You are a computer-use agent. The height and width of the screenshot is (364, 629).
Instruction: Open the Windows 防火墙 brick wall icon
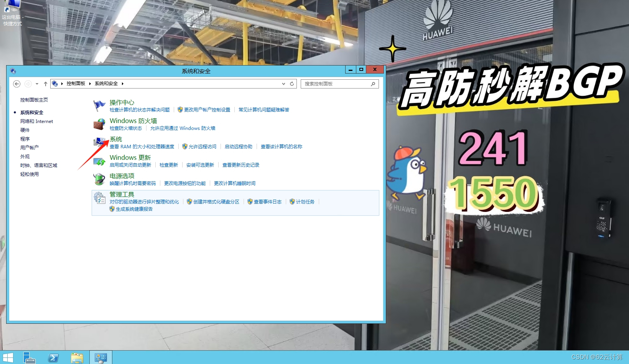pyautogui.click(x=99, y=124)
